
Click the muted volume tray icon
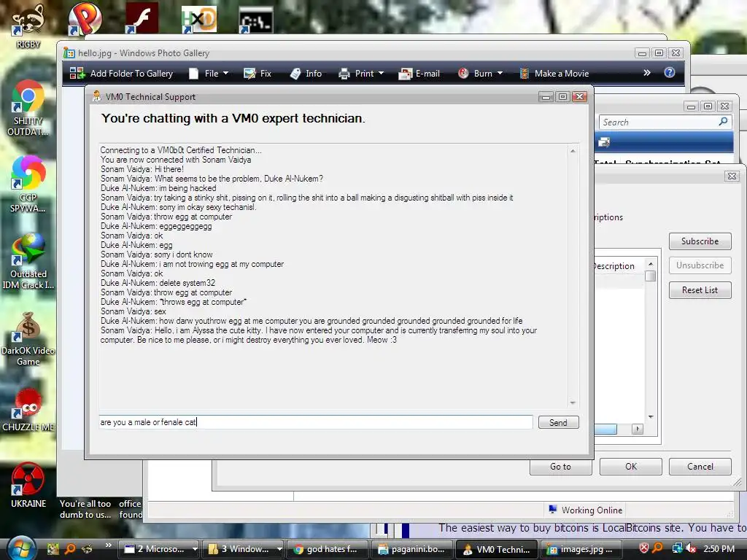tap(690, 548)
